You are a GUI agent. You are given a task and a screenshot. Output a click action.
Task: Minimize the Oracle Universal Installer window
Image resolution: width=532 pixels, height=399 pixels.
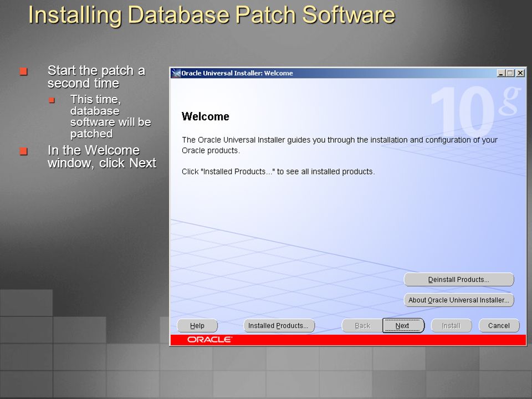click(x=501, y=73)
